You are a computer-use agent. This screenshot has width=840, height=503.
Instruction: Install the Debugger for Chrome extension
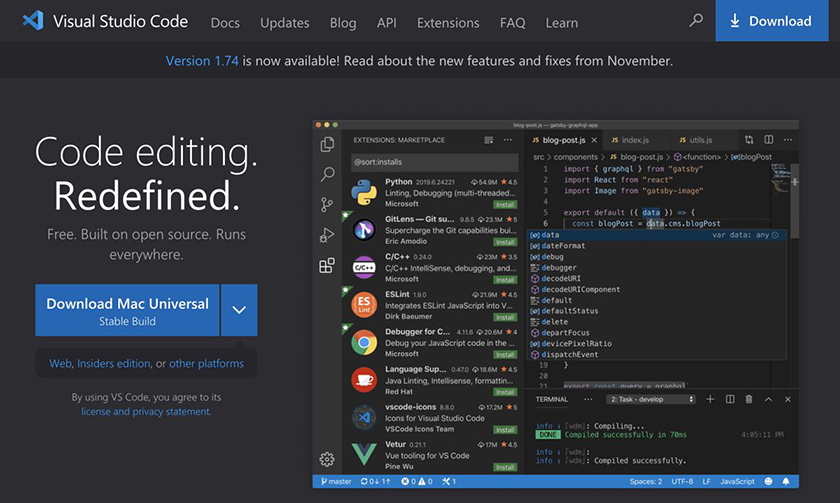pyautogui.click(x=505, y=355)
